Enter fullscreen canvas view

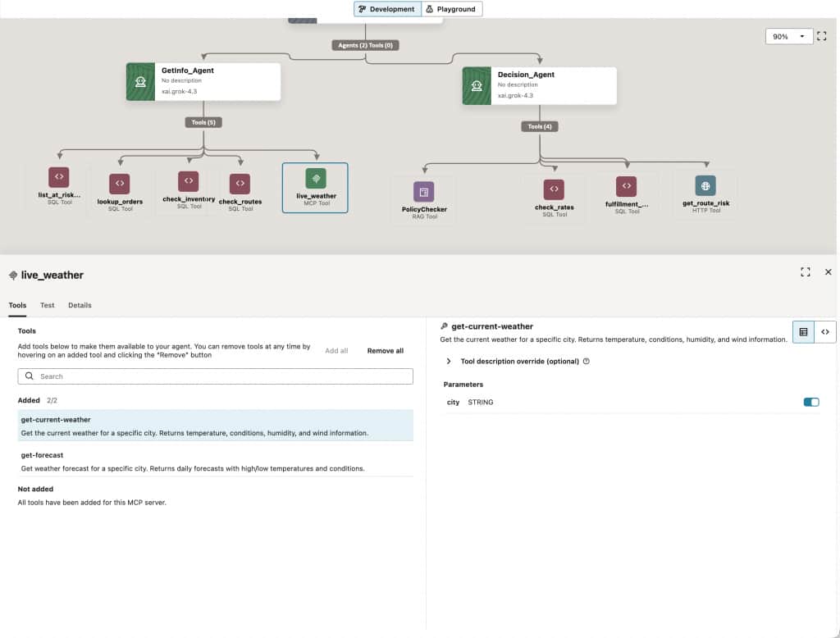(821, 36)
